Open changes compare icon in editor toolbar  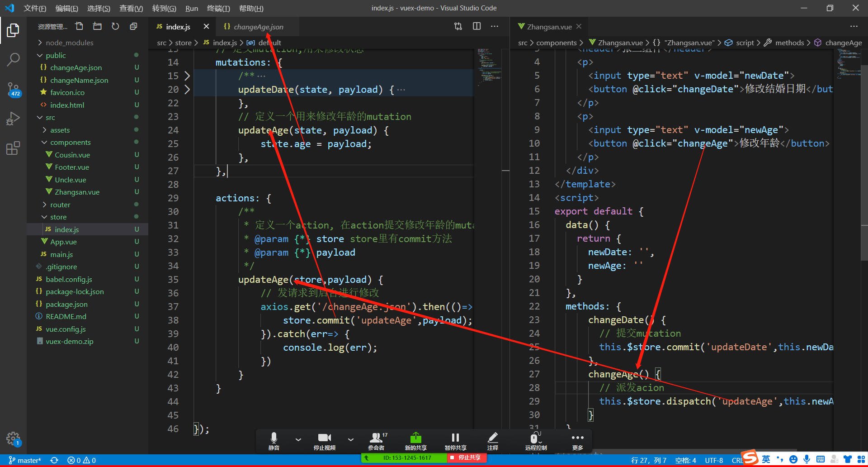click(458, 26)
